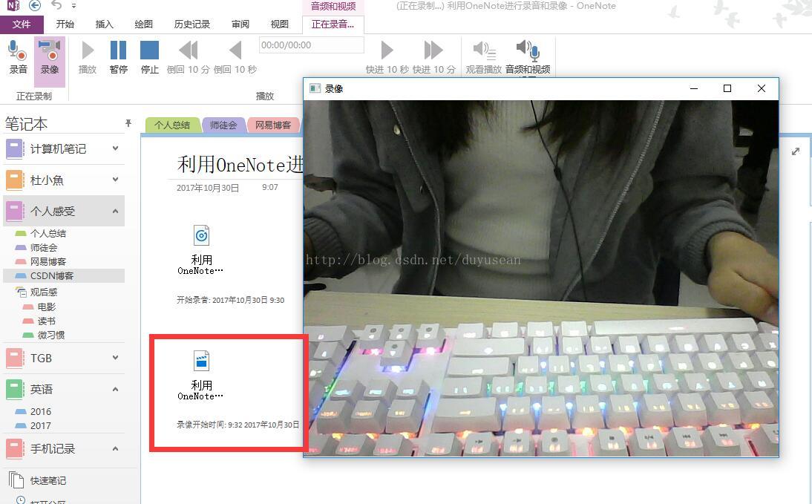Image resolution: width=812 pixels, height=504 pixels.
Task: Start audio recording with 录音 icon
Action: [18, 57]
